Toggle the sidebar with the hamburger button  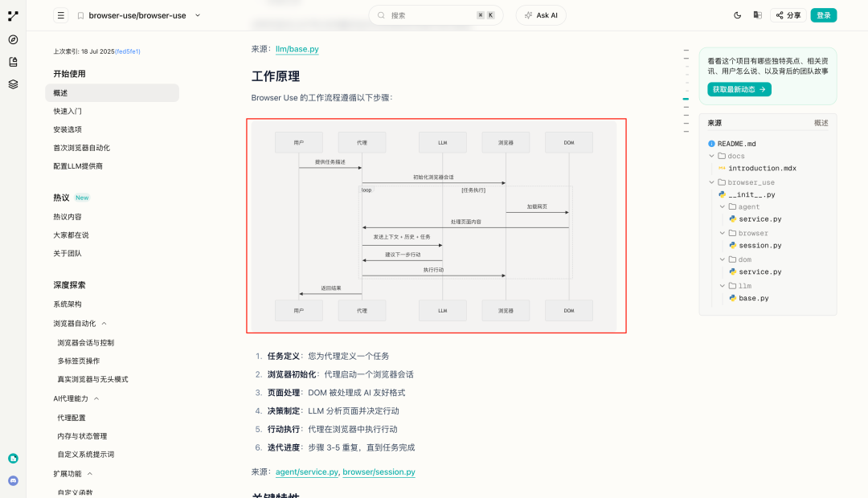[60, 14]
